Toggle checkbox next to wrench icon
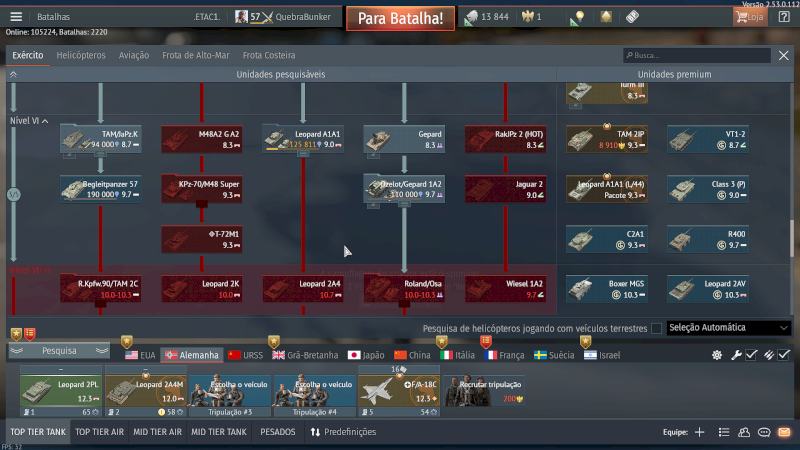The image size is (800, 450). [751, 355]
